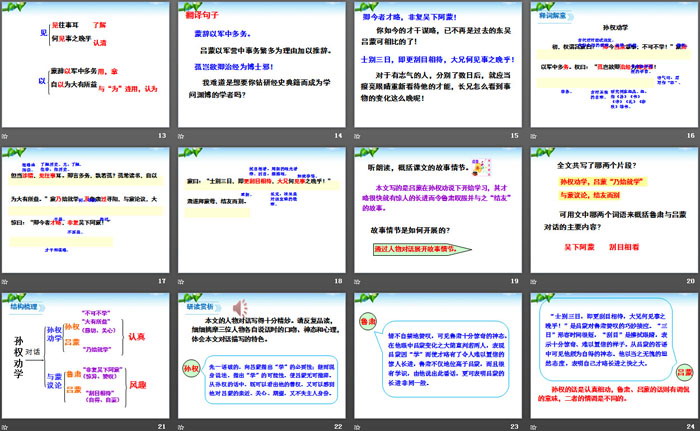Click slide number label 19
The width and height of the screenshot is (700, 431).
[514, 281]
